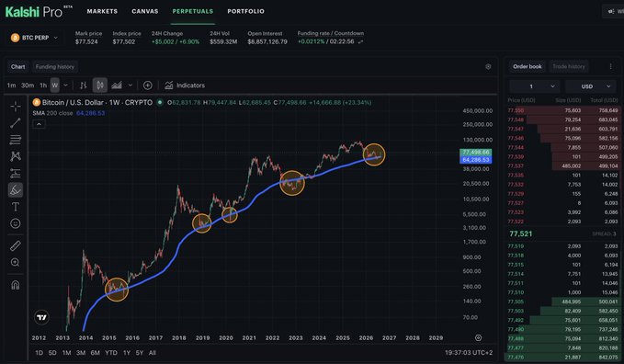Set interval to W weekly
The height and width of the screenshot is (364, 624).
click(x=55, y=85)
